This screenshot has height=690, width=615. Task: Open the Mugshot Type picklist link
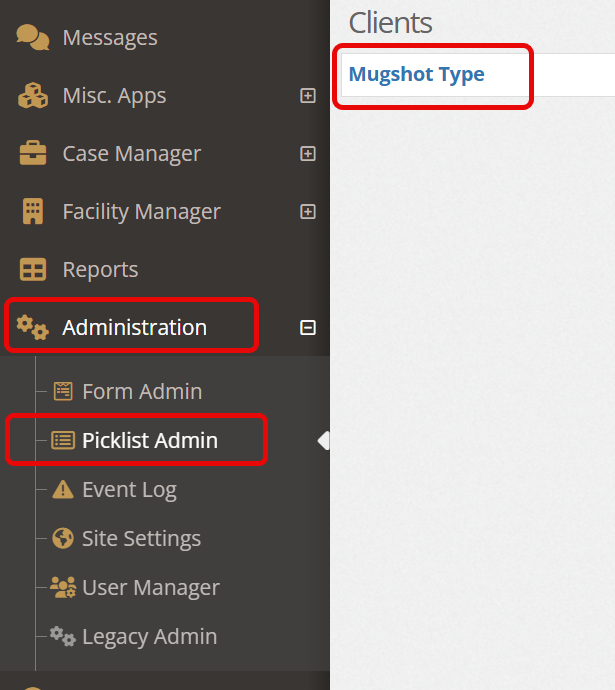(x=416, y=74)
